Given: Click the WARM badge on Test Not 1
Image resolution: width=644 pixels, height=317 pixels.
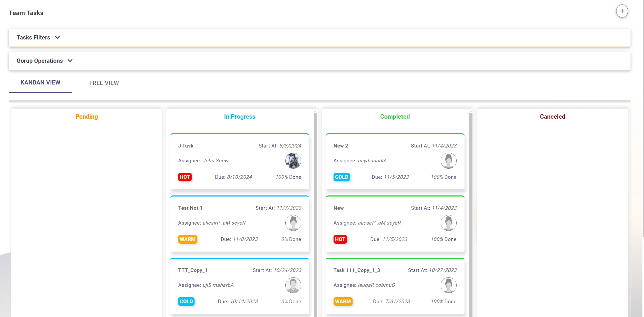Looking at the screenshot, I should click(187, 239).
